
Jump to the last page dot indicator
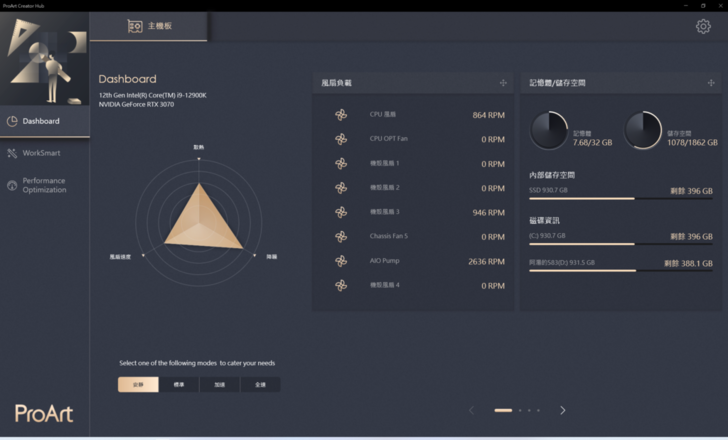pos(539,410)
